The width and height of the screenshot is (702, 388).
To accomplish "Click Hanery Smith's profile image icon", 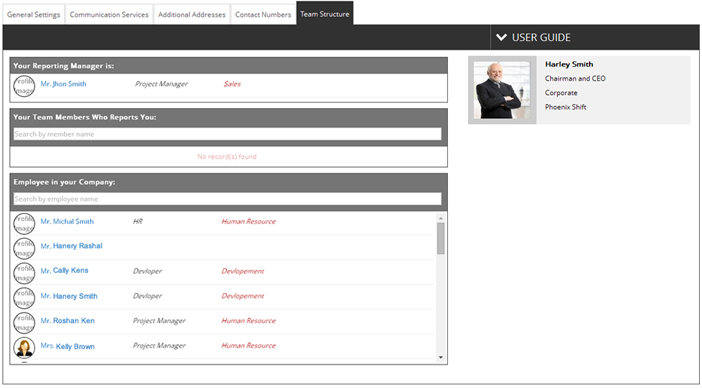I will click(x=24, y=298).
